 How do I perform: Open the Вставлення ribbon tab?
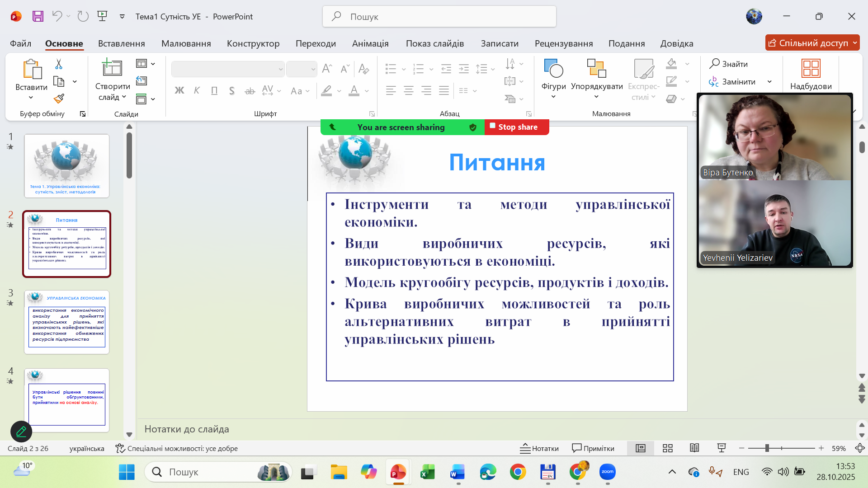[x=121, y=43]
